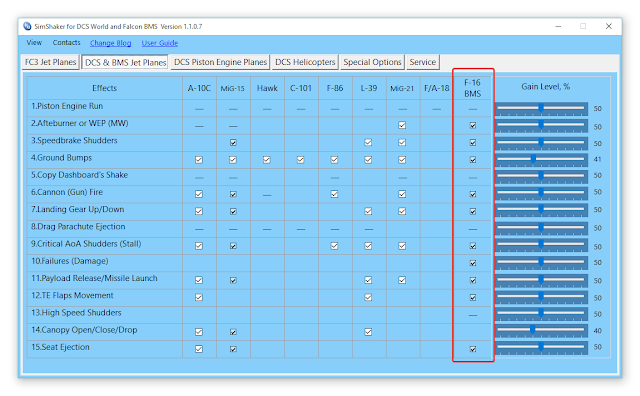Adjust Piston Engine Run gain slider
This screenshot has width=640, height=396.
[541, 109]
